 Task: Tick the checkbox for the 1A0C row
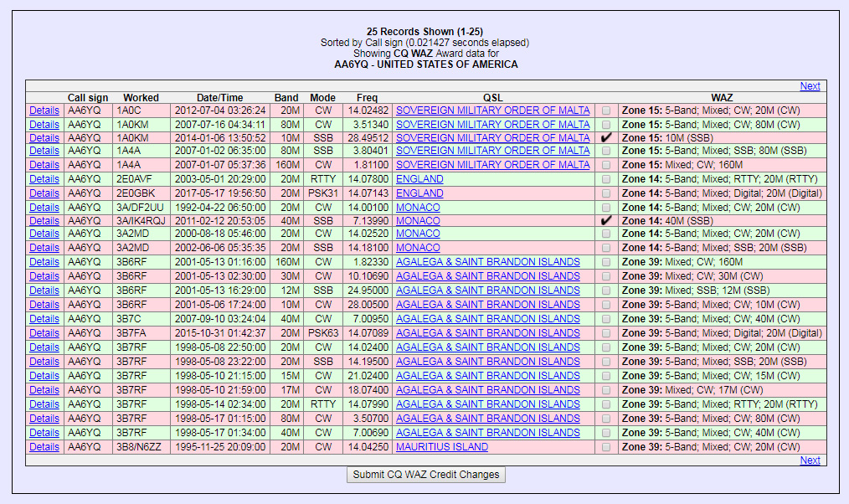[606, 111]
